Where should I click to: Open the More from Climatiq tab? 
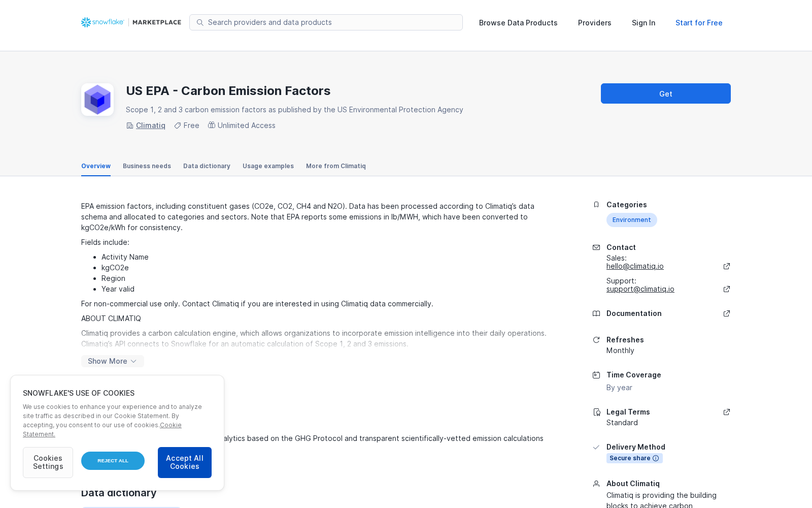(x=336, y=166)
